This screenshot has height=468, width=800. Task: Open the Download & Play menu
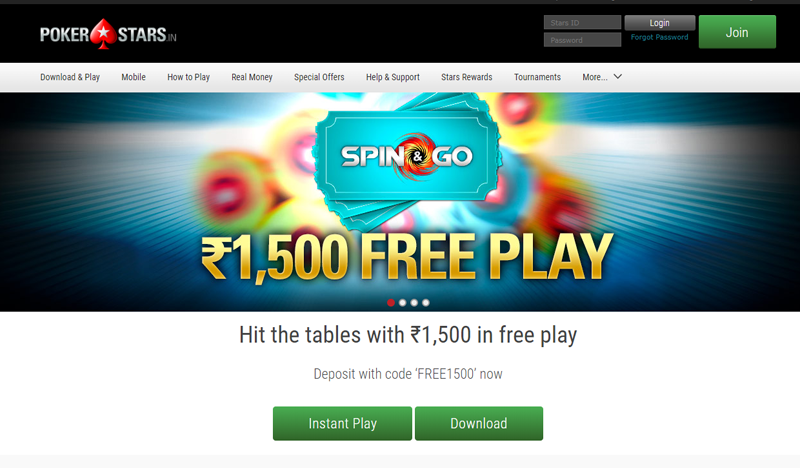click(70, 77)
